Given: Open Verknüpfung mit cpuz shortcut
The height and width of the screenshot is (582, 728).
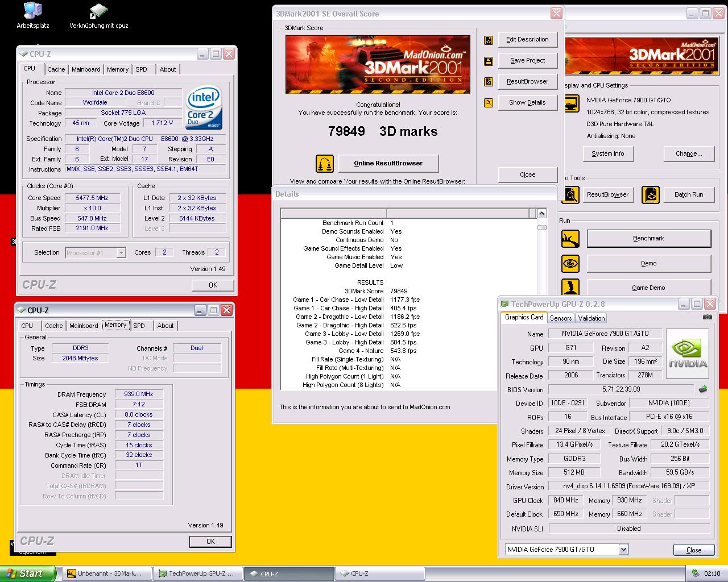Looking at the screenshot, I should point(98,15).
